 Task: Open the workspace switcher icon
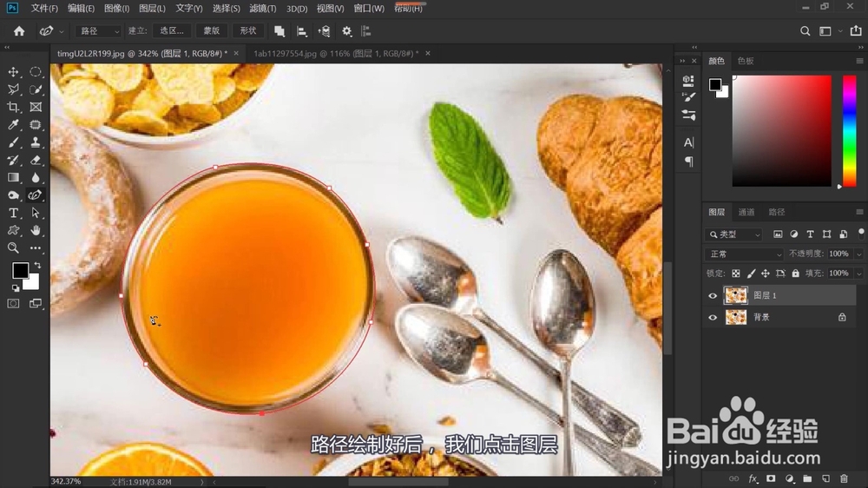[x=825, y=31]
